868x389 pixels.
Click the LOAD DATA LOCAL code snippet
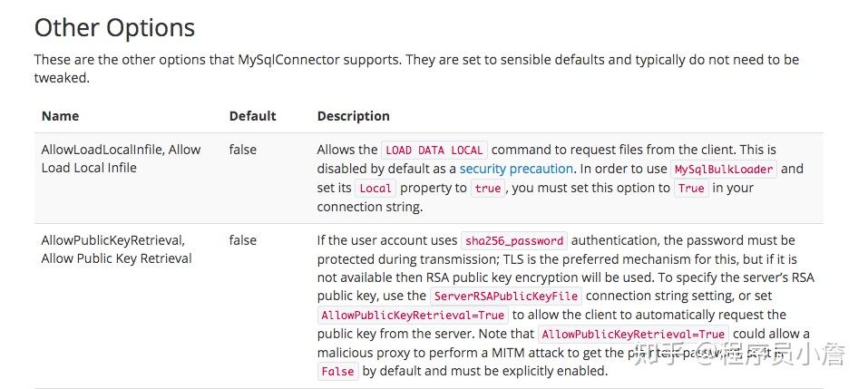click(x=434, y=151)
